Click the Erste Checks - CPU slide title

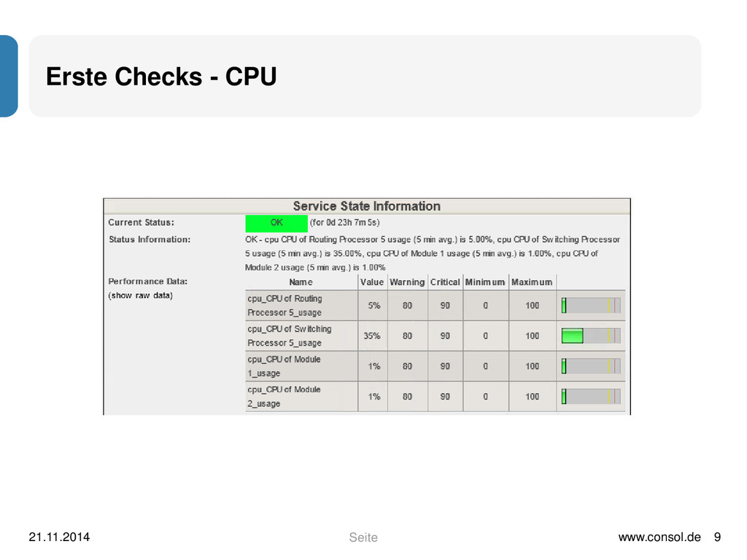tap(161, 76)
